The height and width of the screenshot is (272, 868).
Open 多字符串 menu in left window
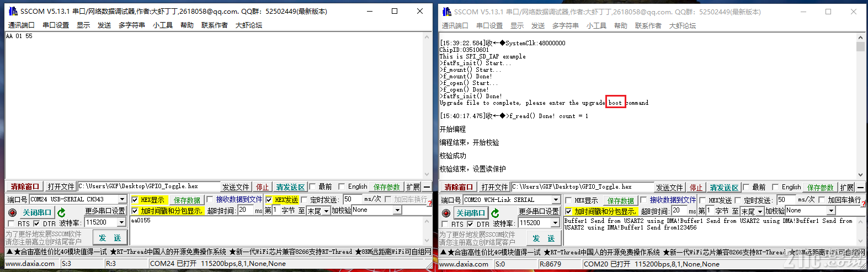132,25
